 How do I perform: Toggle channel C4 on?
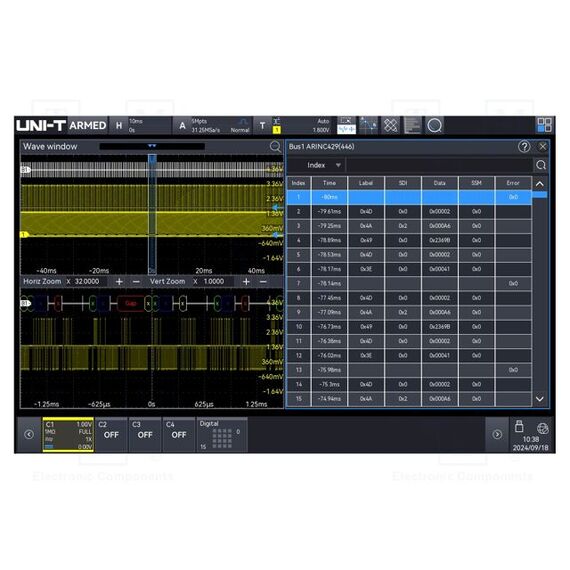click(178, 434)
